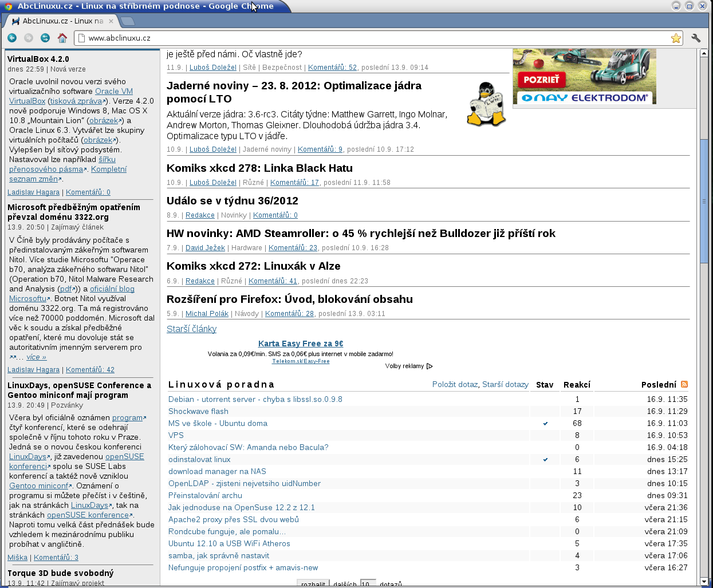Click the RSS feed icon next to Poslední
The image size is (713, 588).
click(x=684, y=384)
